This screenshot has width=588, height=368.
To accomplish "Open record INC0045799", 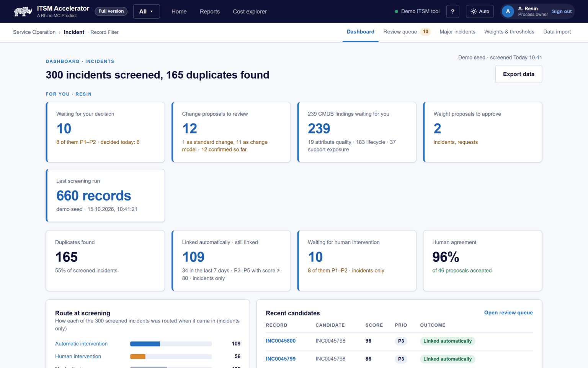I will tap(281, 359).
